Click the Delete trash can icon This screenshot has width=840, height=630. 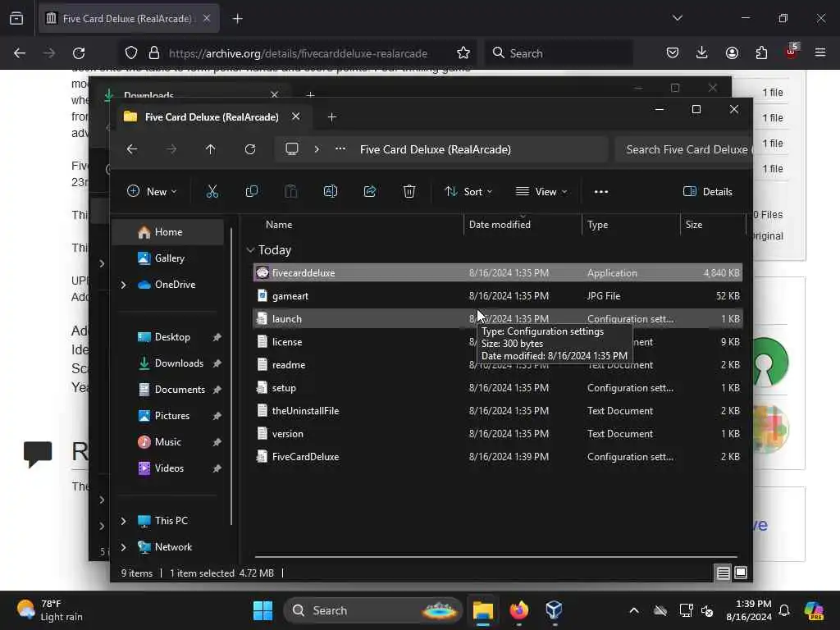point(409,191)
